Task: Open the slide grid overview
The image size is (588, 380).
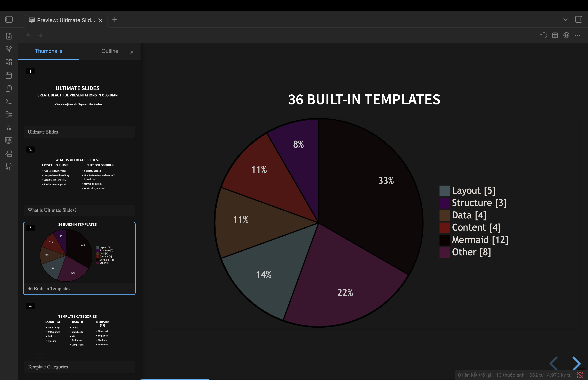Action: coord(555,35)
